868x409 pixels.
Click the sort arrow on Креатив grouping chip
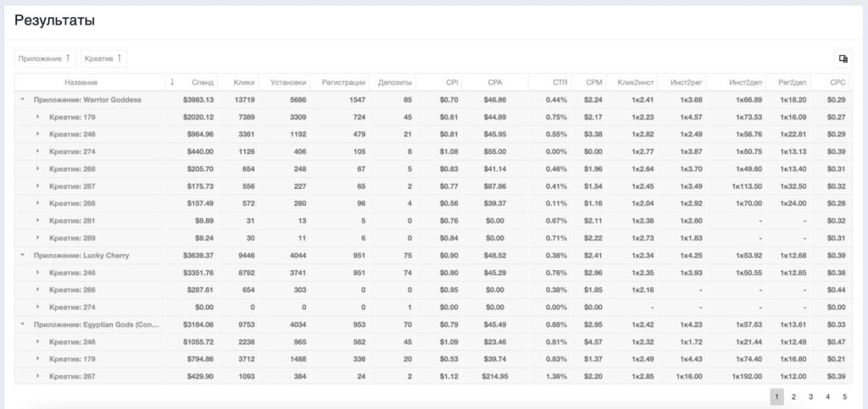pos(119,58)
